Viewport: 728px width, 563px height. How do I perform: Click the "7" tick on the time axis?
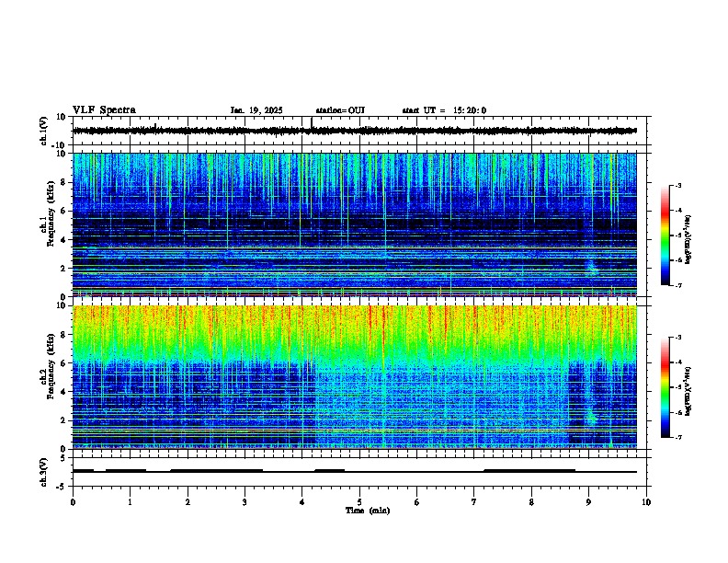[x=474, y=502]
